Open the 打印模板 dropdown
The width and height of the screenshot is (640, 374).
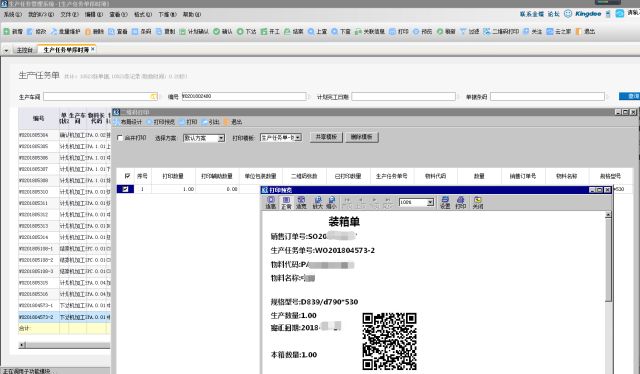(298, 138)
